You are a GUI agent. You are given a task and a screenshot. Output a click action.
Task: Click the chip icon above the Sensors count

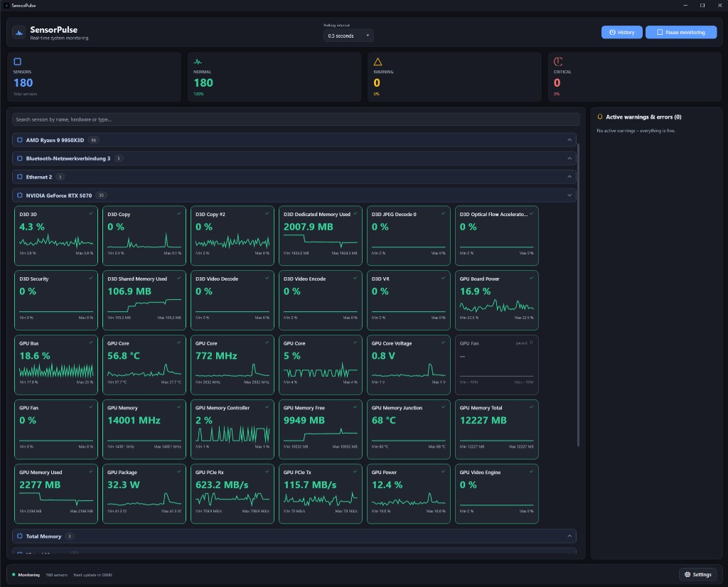(18, 62)
